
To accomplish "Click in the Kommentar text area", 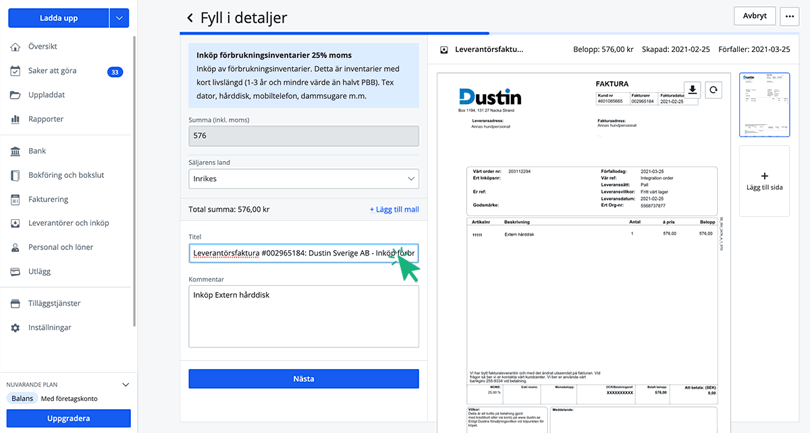I will [303, 316].
